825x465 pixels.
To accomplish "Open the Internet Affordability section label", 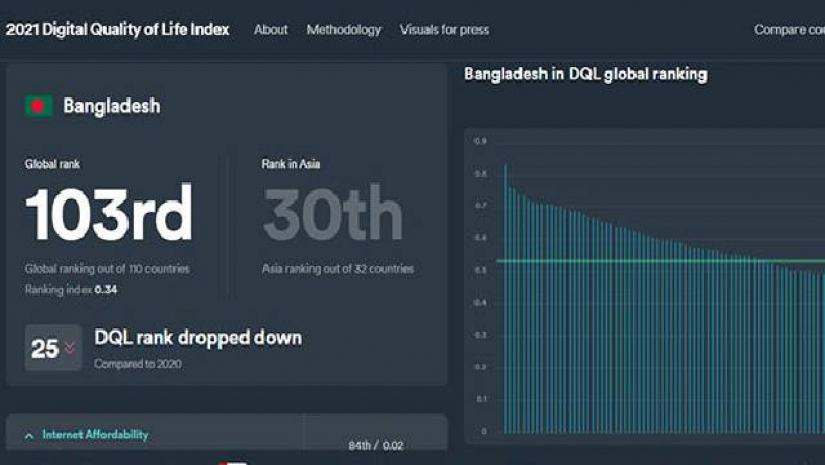I will click(x=95, y=435).
